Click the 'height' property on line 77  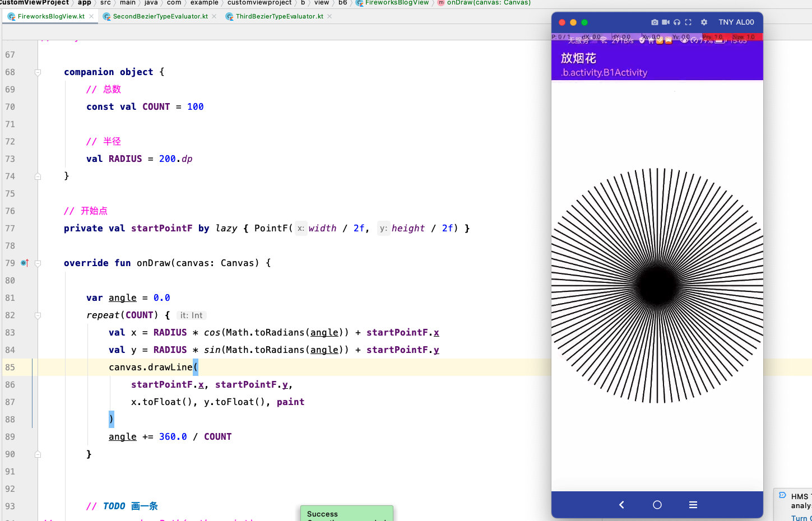pyautogui.click(x=408, y=229)
